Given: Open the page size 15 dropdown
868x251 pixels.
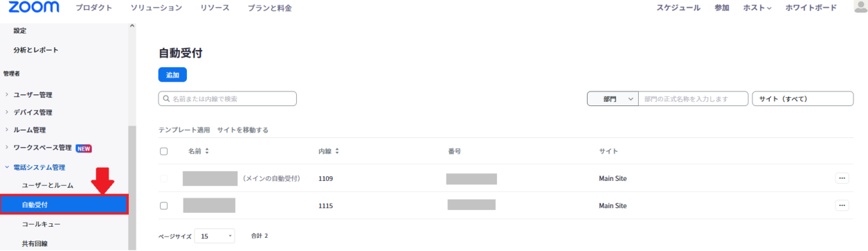Looking at the screenshot, I should click(215, 236).
